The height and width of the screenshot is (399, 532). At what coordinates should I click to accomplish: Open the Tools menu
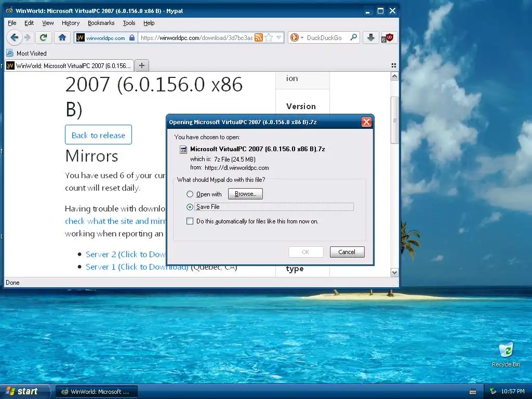(129, 23)
